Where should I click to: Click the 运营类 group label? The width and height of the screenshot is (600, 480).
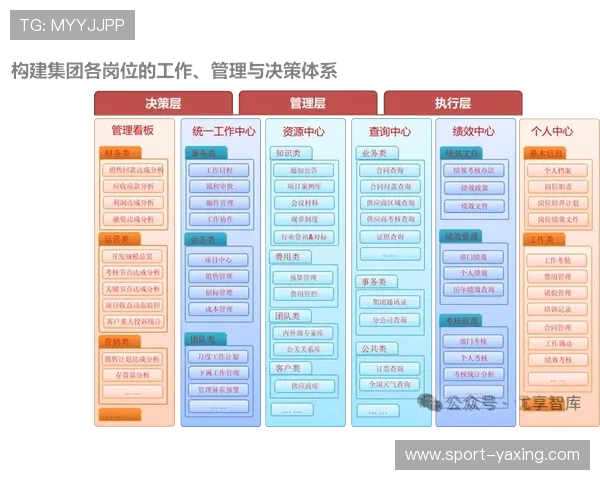(x=119, y=240)
